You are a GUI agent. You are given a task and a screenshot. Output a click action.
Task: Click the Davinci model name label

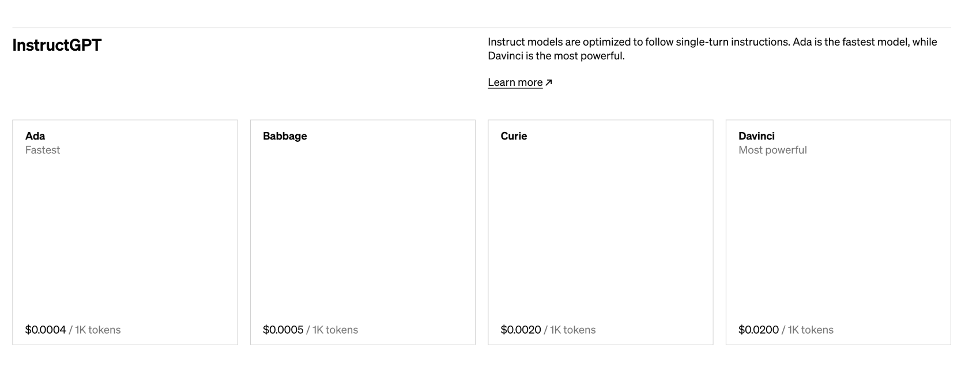click(x=757, y=136)
